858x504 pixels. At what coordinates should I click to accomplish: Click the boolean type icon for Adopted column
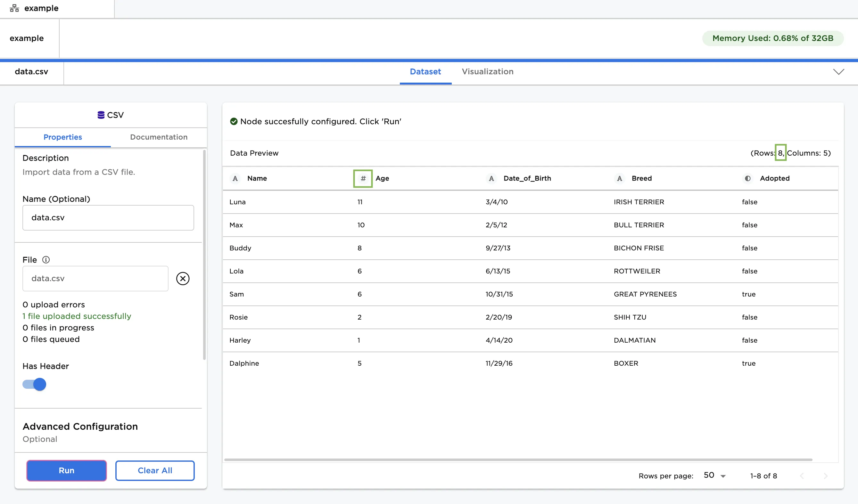click(x=748, y=178)
